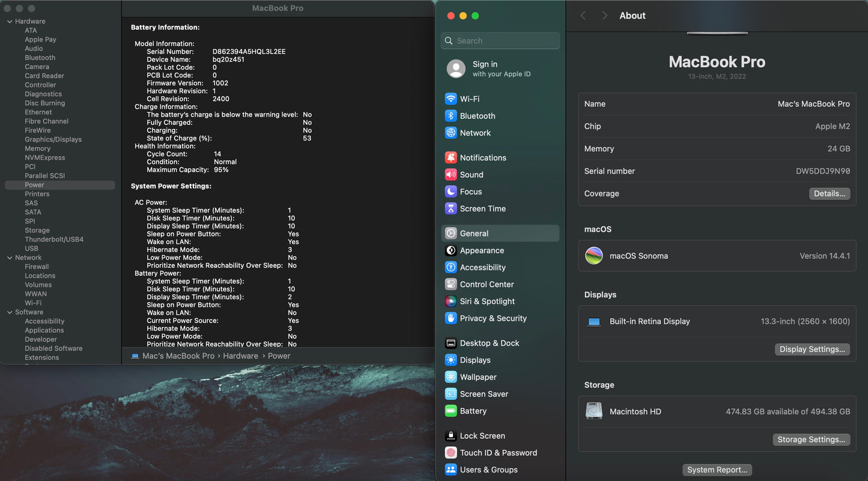Select the Privacy & Security hand icon
This screenshot has height=481, width=868.
451,318
